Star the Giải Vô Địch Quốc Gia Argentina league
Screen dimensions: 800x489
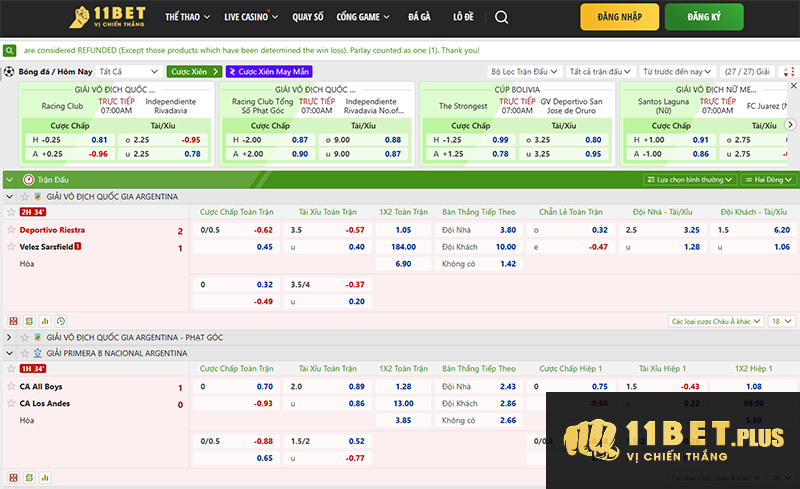click(23, 197)
